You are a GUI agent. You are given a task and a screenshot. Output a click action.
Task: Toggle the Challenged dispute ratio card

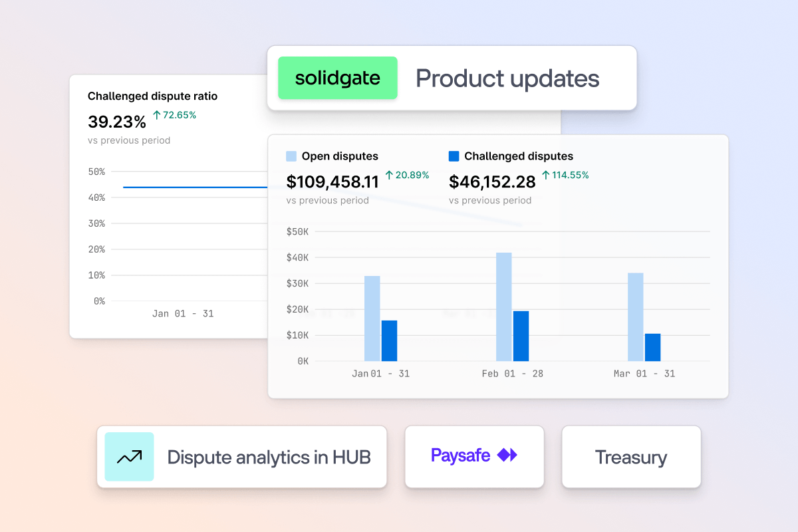point(153,96)
